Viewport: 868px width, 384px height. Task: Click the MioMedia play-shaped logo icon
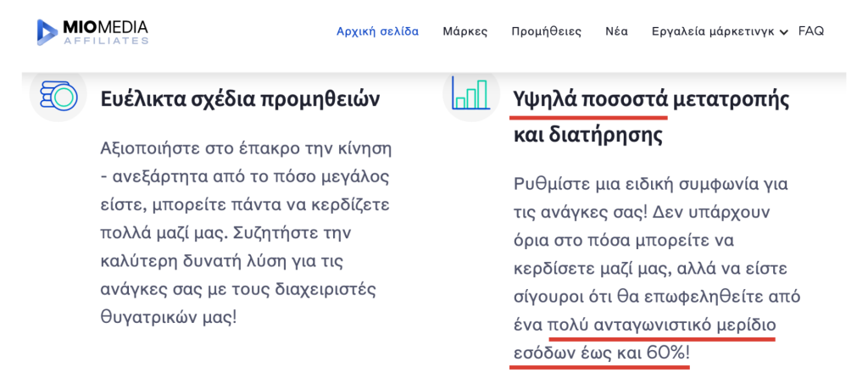(x=47, y=31)
